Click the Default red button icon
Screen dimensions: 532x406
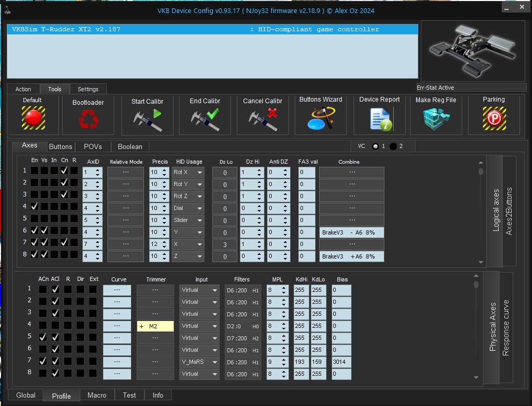[x=33, y=118]
